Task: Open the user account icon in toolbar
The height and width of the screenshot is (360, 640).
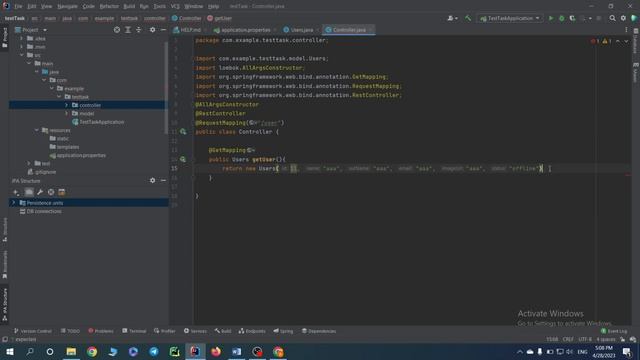Action: coord(452,18)
